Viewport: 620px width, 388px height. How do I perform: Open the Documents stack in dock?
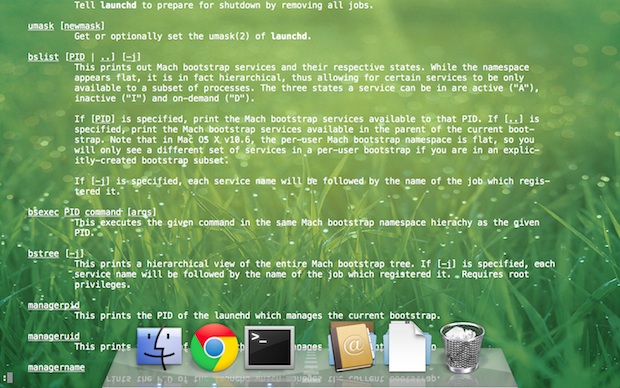[x=407, y=346]
